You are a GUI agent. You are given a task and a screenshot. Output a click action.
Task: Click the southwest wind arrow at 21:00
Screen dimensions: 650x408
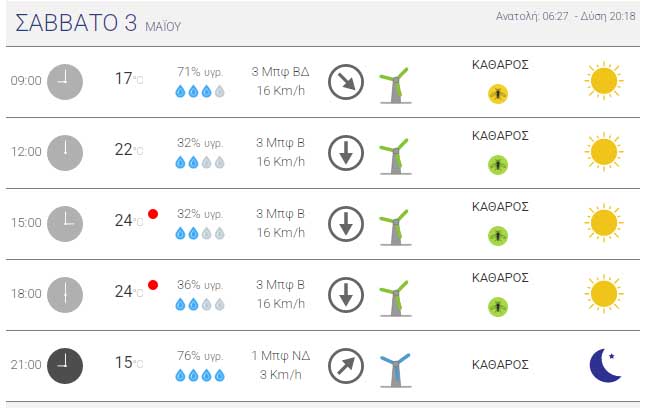[x=346, y=366]
